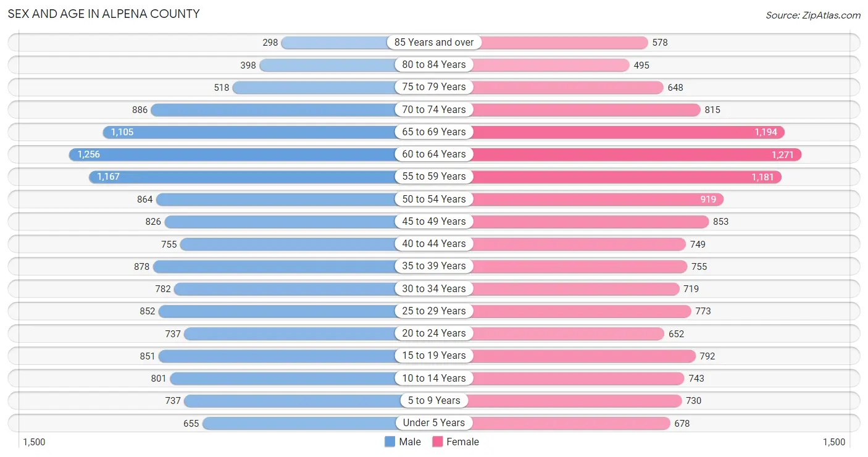Click the Under 5 Years label
Screen dimensions: 868x457
tap(434, 422)
